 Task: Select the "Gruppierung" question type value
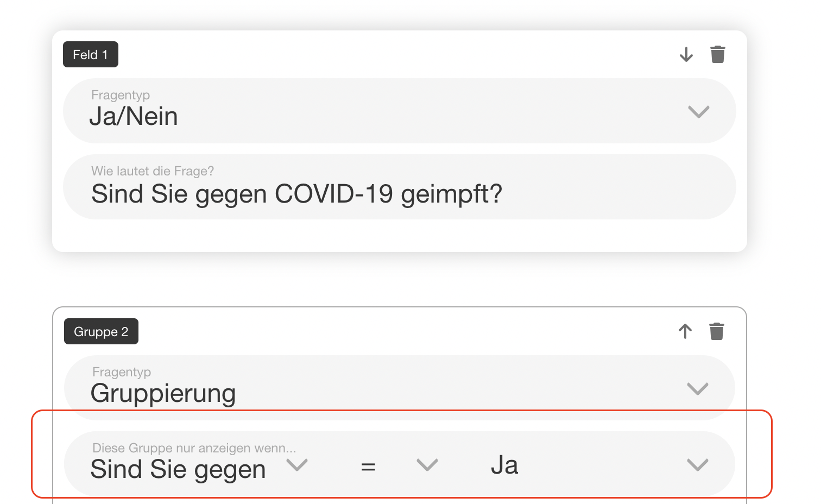point(163,393)
